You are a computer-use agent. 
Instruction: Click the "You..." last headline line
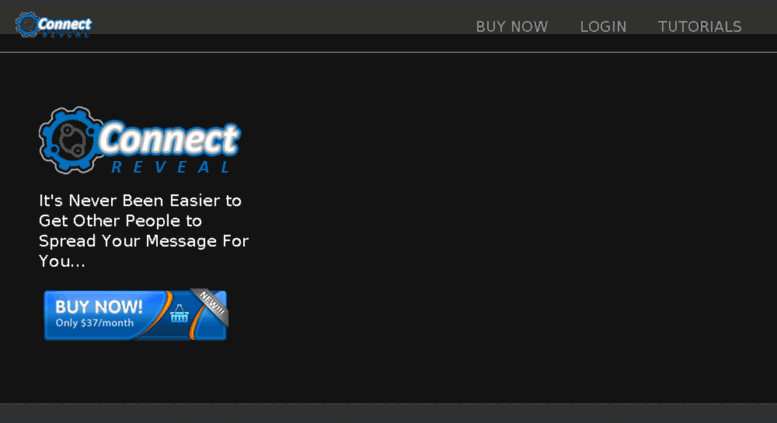[x=62, y=262]
